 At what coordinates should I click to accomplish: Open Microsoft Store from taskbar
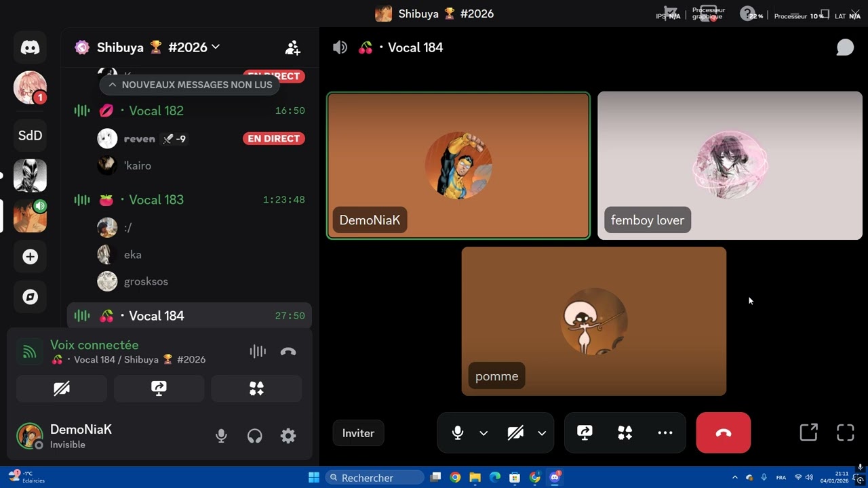[515, 478]
